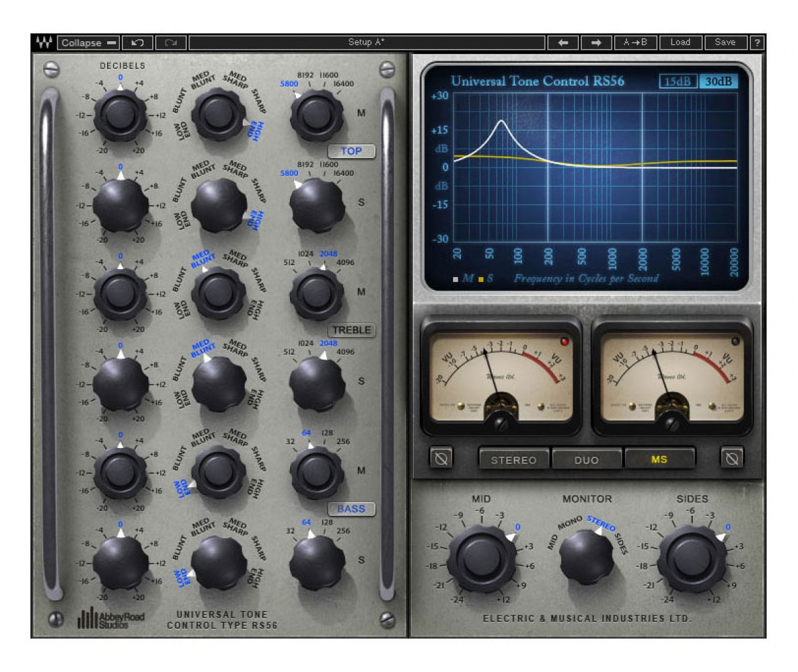
Task: Click the white M curve peak on graph
Action: tap(501, 122)
